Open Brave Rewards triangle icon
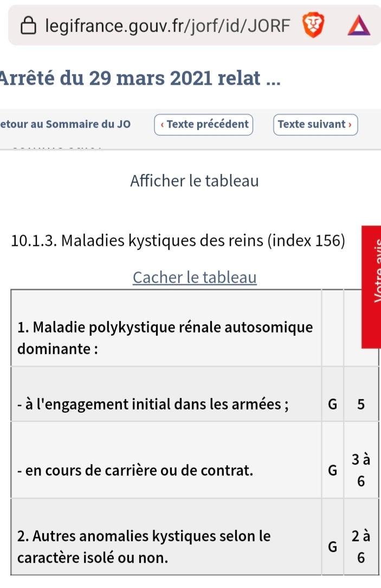Viewport: 381px width, 588px height. 359,25
